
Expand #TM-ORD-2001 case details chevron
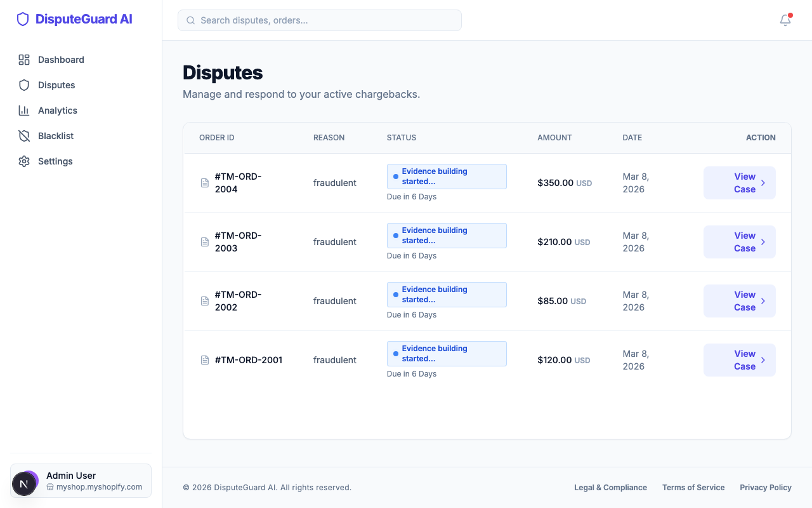(762, 360)
